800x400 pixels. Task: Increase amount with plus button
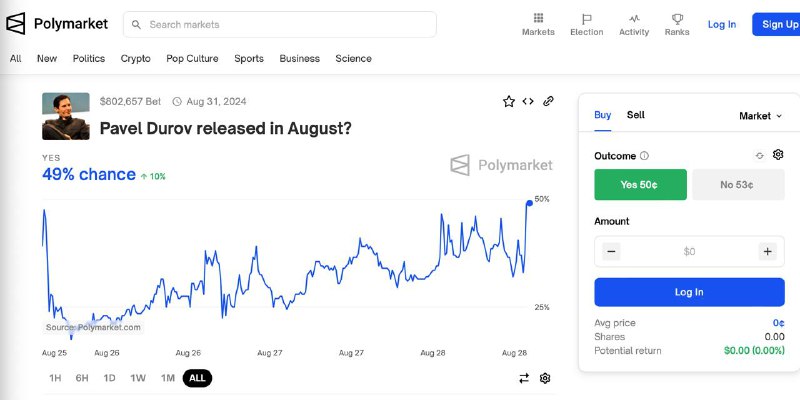767,252
